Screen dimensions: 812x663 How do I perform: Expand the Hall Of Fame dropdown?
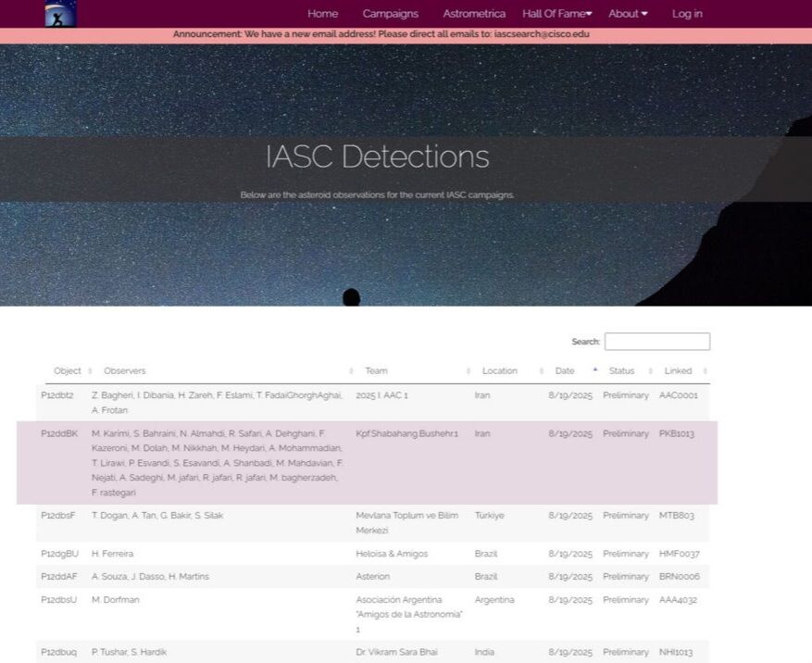point(556,14)
